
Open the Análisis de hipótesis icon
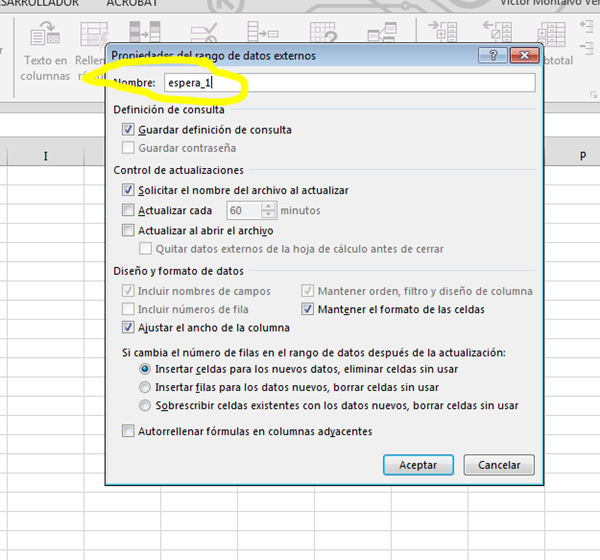(x=323, y=32)
